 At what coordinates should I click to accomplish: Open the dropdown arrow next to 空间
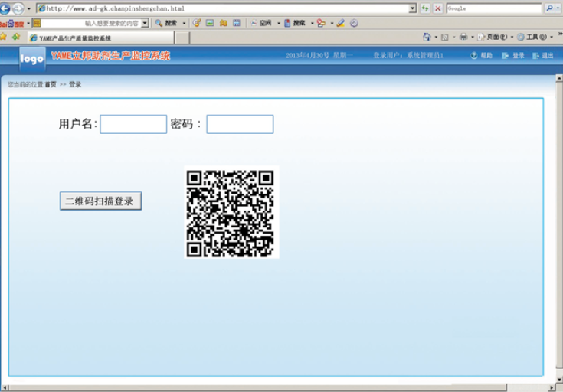[279, 23]
